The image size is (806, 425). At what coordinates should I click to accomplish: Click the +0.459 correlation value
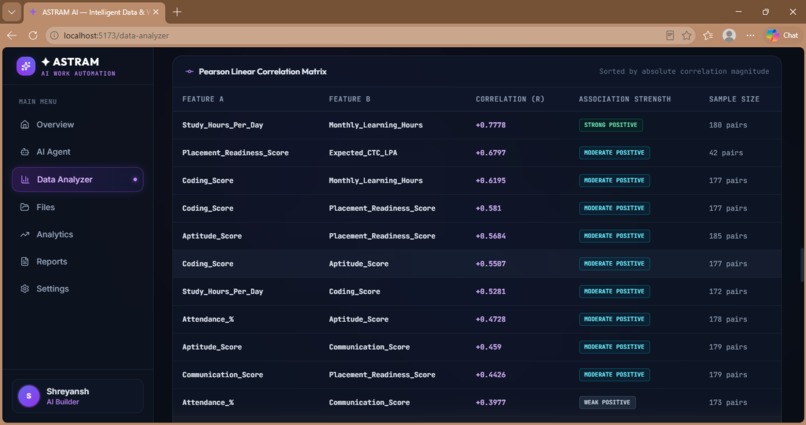488,347
